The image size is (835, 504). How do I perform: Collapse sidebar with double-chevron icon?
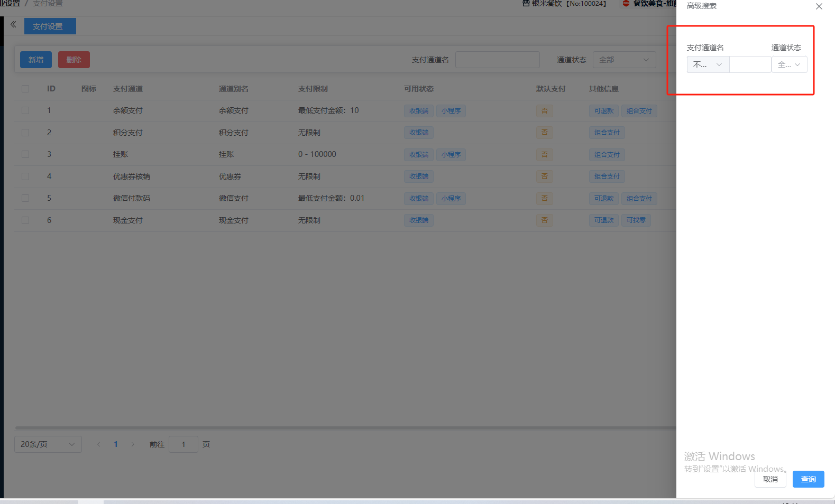pyautogui.click(x=13, y=24)
